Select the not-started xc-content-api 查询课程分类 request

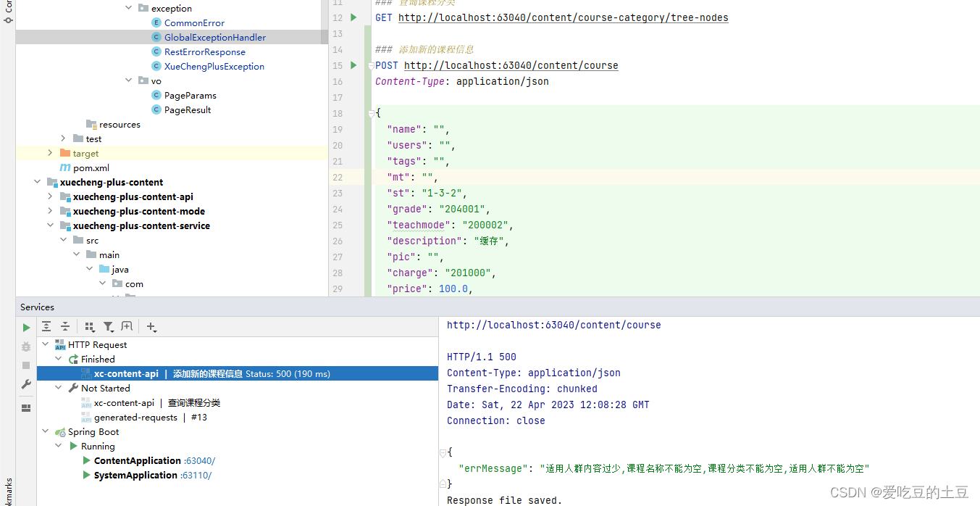(157, 403)
